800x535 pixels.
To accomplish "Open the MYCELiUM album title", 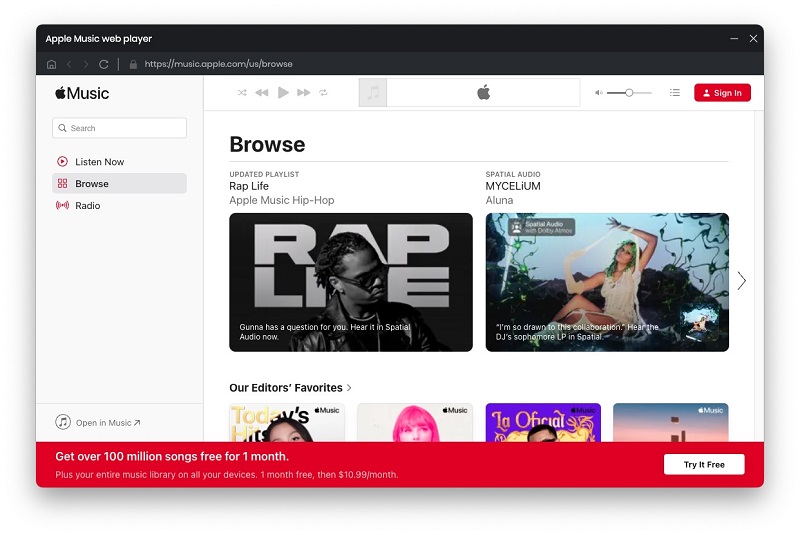I will pyautogui.click(x=513, y=186).
